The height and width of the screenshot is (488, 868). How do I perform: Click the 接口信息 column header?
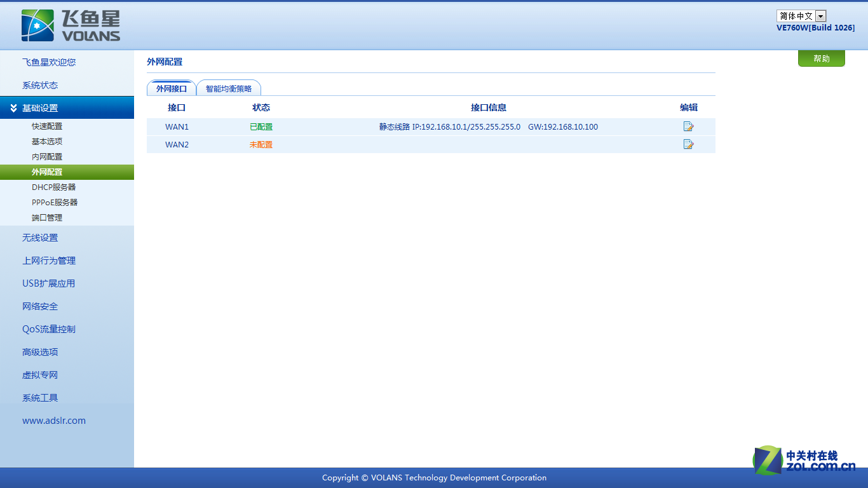(489, 108)
